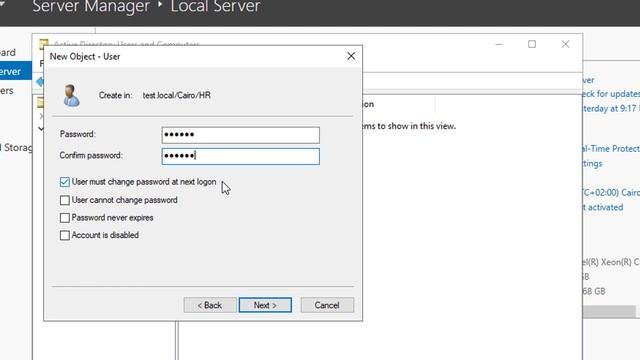Click into the Password field

click(x=240, y=135)
